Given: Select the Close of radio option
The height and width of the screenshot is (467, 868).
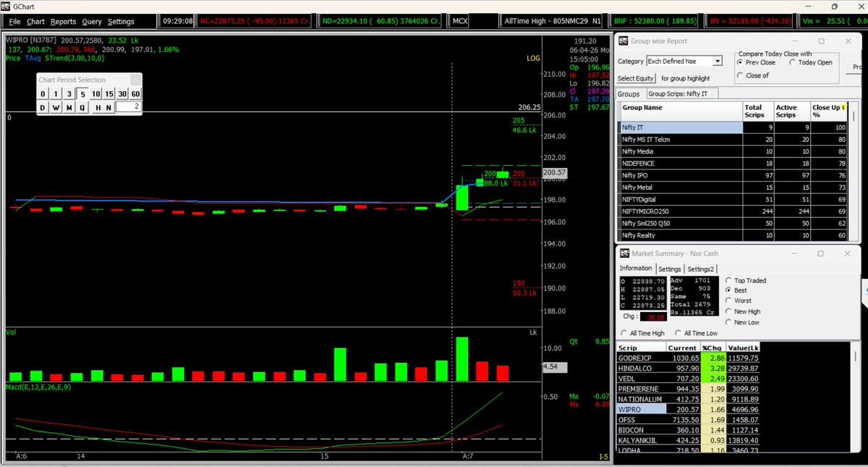Looking at the screenshot, I should pyautogui.click(x=753, y=75).
